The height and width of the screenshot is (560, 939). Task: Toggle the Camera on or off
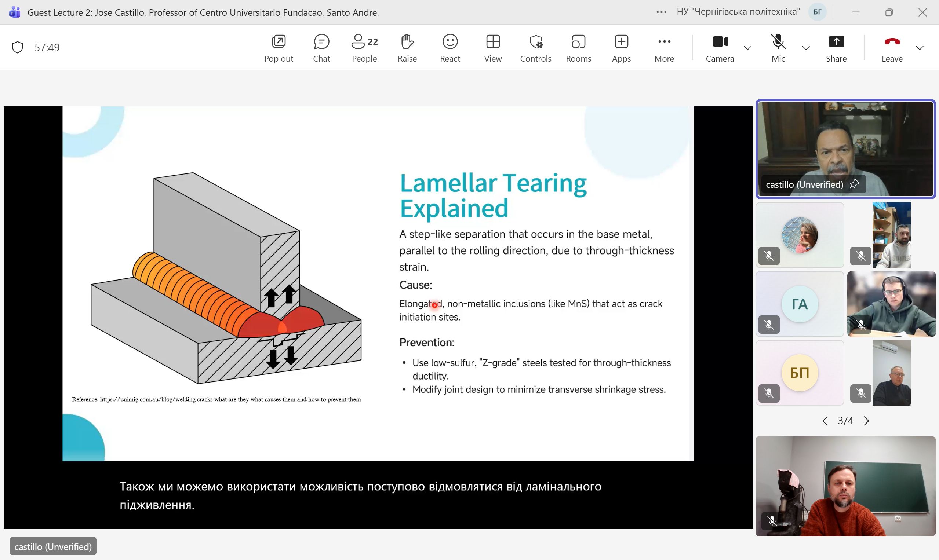pos(720,48)
